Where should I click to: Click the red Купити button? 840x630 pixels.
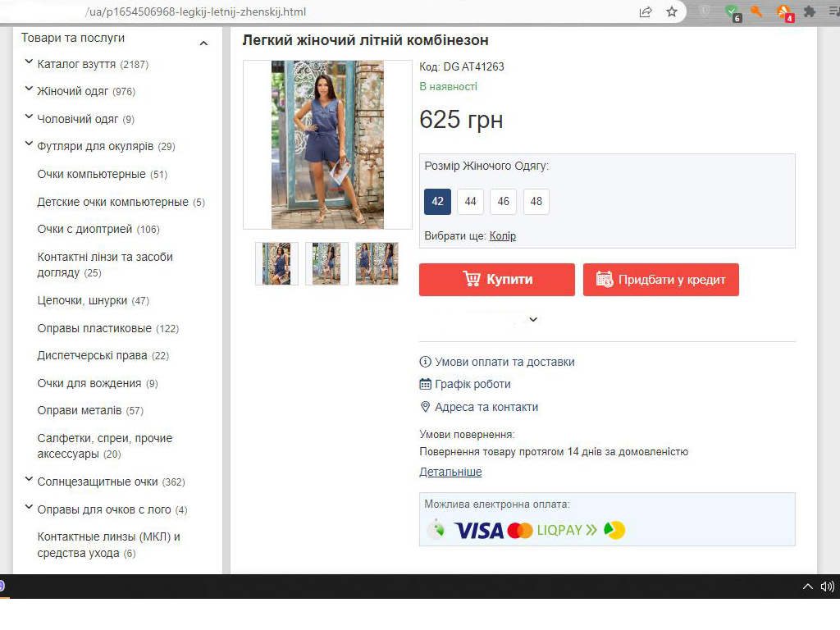tap(497, 280)
